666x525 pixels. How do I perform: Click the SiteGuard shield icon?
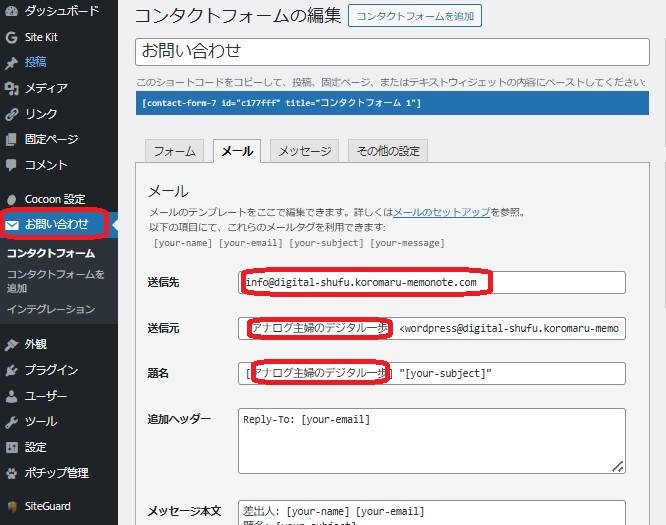click(12, 506)
